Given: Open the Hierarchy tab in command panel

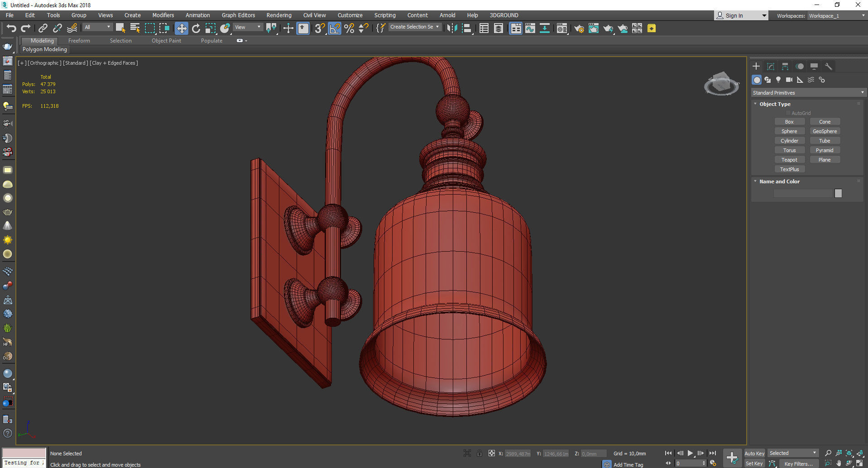Looking at the screenshot, I should (x=785, y=66).
